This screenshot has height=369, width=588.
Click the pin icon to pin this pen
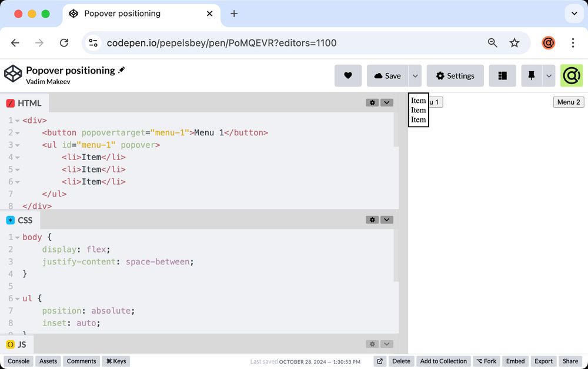(532, 75)
